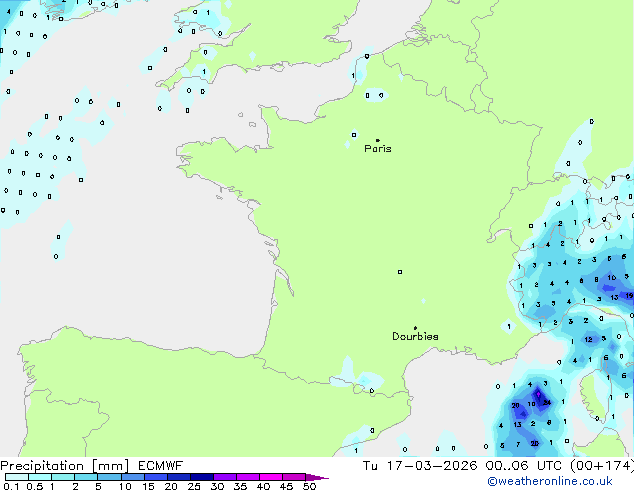Click the legend value label '25'
This screenshot has width=634, height=490.
194,486
